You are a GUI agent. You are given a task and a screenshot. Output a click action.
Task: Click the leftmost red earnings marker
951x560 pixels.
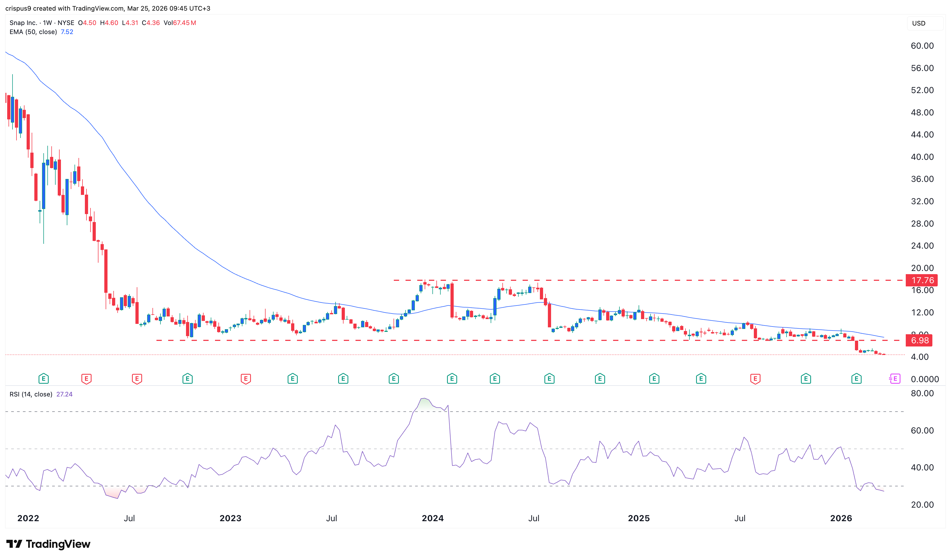[x=86, y=378]
